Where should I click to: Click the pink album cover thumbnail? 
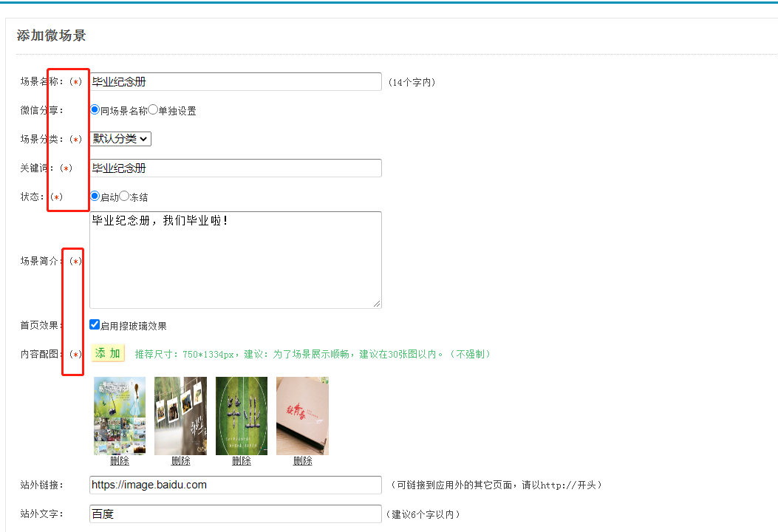pyautogui.click(x=302, y=415)
